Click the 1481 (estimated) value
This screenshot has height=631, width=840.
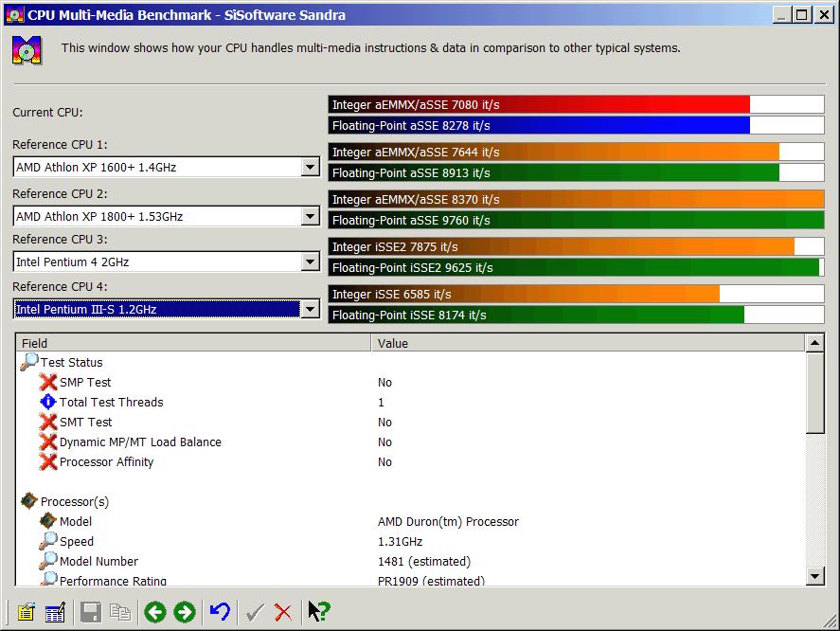click(x=423, y=561)
